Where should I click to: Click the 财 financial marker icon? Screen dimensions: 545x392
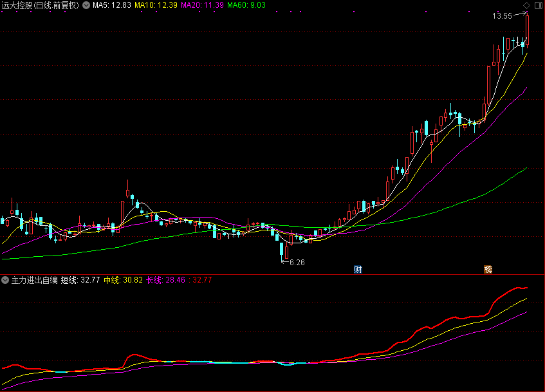pyautogui.click(x=358, y=269)
